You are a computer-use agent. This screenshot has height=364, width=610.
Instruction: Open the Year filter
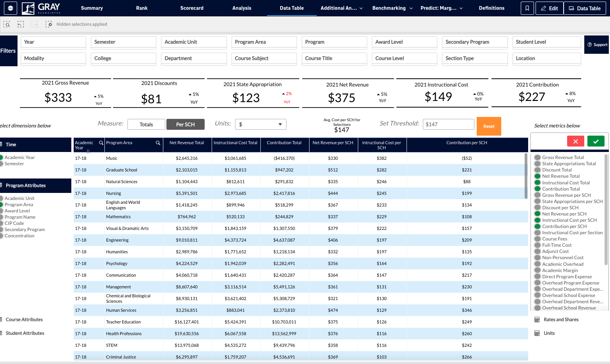click(x=53, y=42)
